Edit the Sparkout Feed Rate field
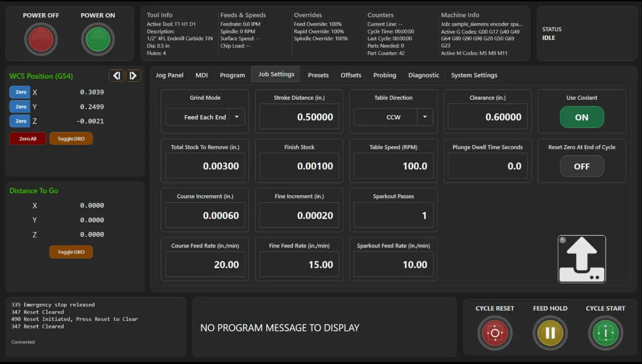This screenshot has height=364, width=642. 394,265
